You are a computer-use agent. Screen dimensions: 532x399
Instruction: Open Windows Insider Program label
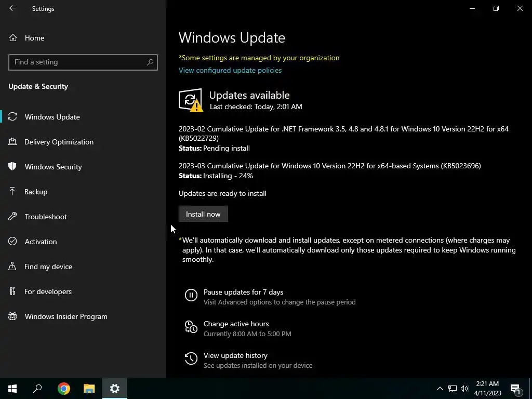pyautogui.click(x=66, y=316)
